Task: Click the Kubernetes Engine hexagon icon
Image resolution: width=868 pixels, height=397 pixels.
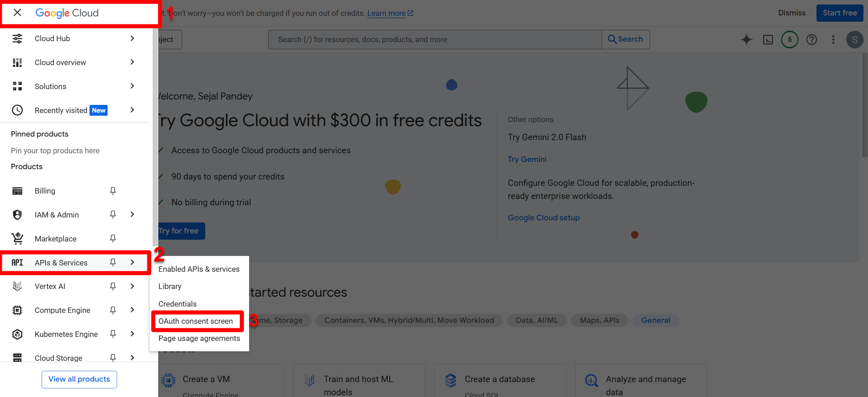Action: point(17,334)
